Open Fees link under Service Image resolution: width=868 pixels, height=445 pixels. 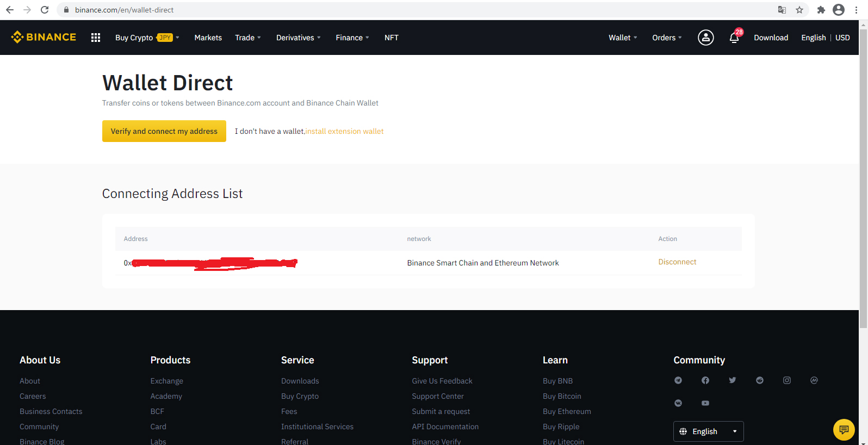pyautogui.click(x=289, y=411)
